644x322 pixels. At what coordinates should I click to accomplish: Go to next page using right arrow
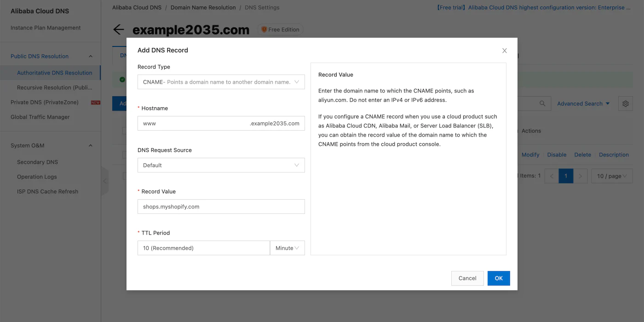[580, 176]
